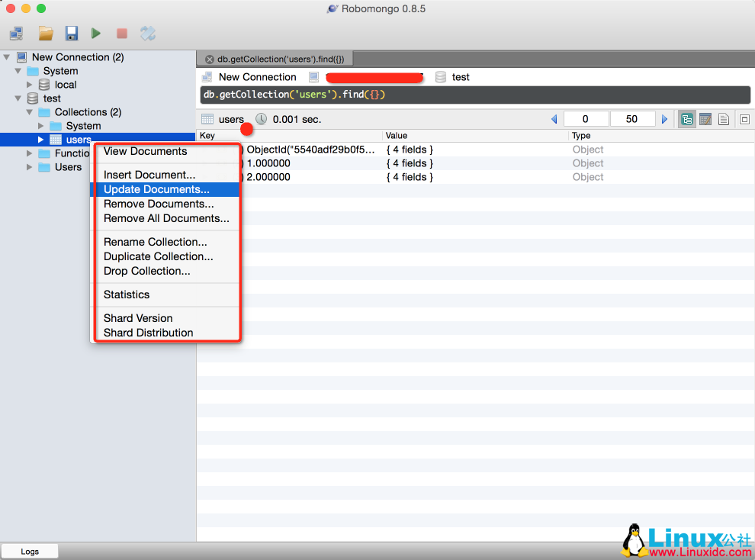
Task: Open the Logs button at bottom
Action: (x=30, y=551)
